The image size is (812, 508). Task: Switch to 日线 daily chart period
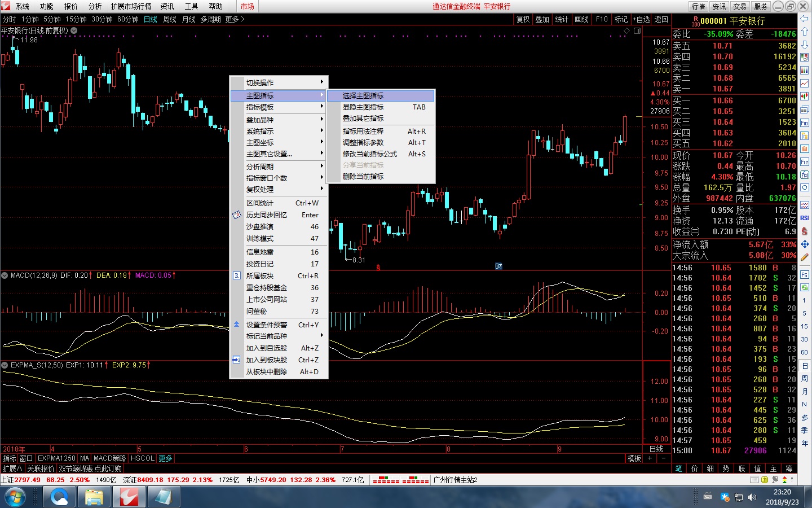[151, 19]
